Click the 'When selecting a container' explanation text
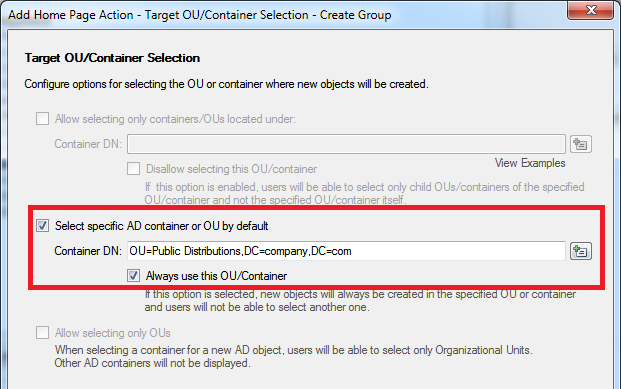The width and height of the screenshot is (621, 389). (293, 357)
